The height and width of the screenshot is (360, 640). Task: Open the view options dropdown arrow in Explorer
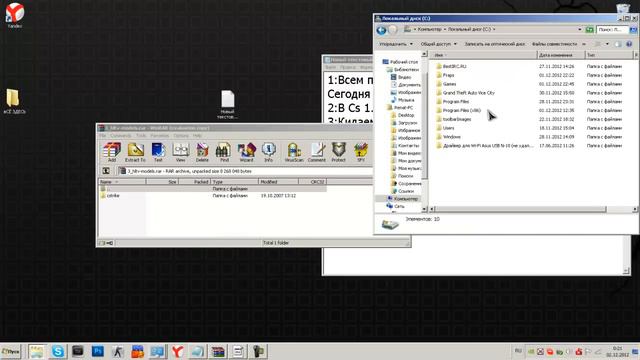coord(607,44)
